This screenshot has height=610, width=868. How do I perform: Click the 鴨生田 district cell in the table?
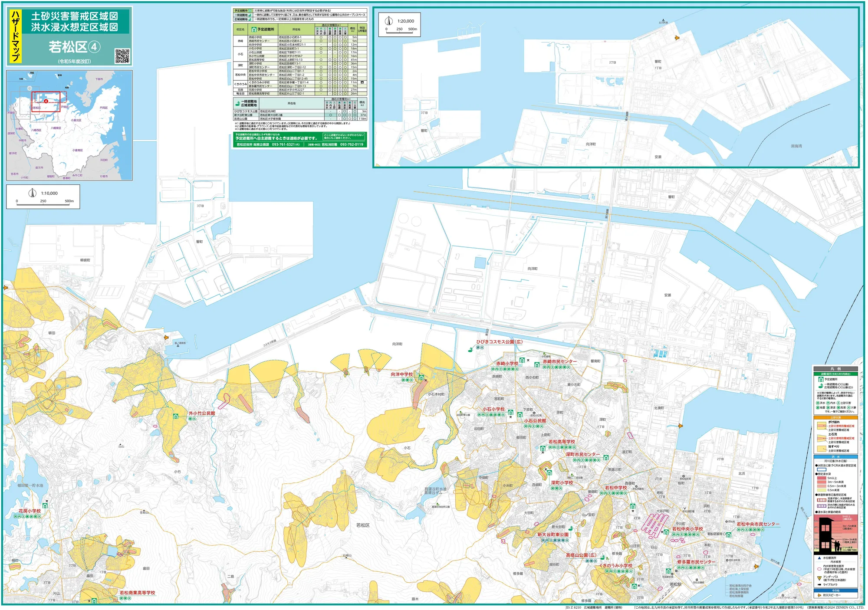click(x=240, y=93)
